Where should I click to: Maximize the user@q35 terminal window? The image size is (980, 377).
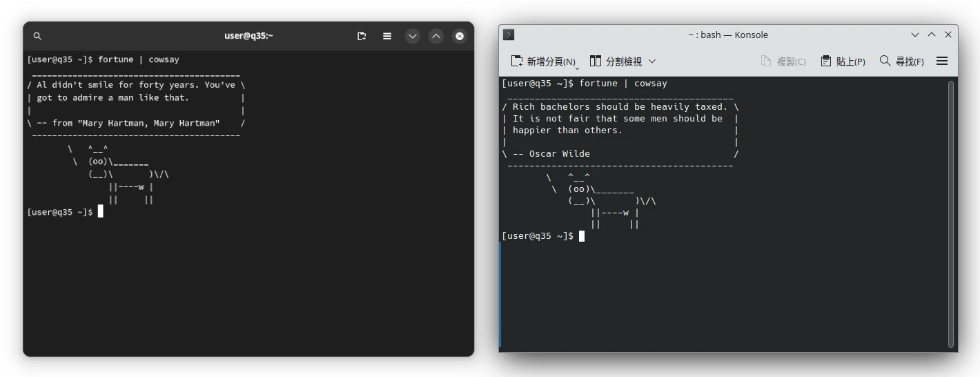pyautogui.click(x=436, y=36)
